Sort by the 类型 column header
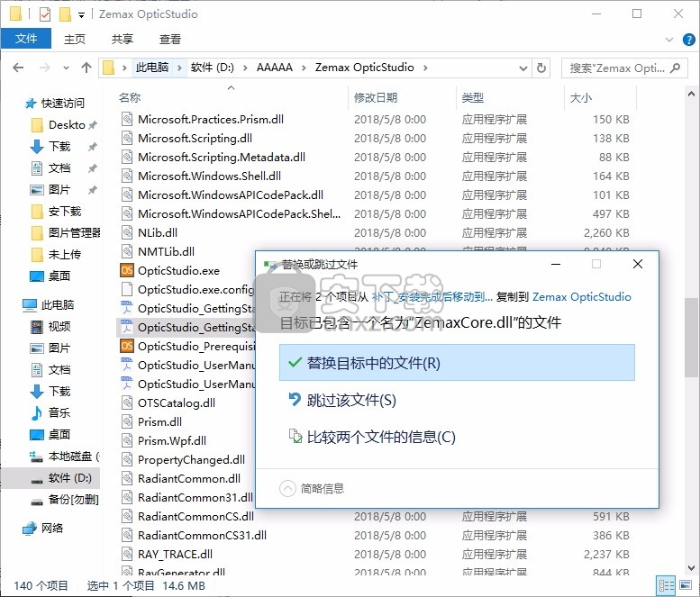The width and height of the screenshot is (700, 597). (x=473, y=98)
